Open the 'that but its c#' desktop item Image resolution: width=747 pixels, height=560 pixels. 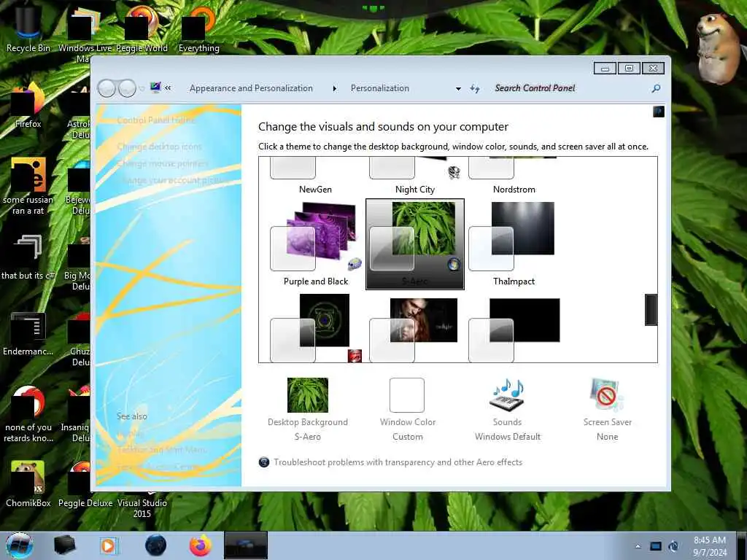[28, 257]
